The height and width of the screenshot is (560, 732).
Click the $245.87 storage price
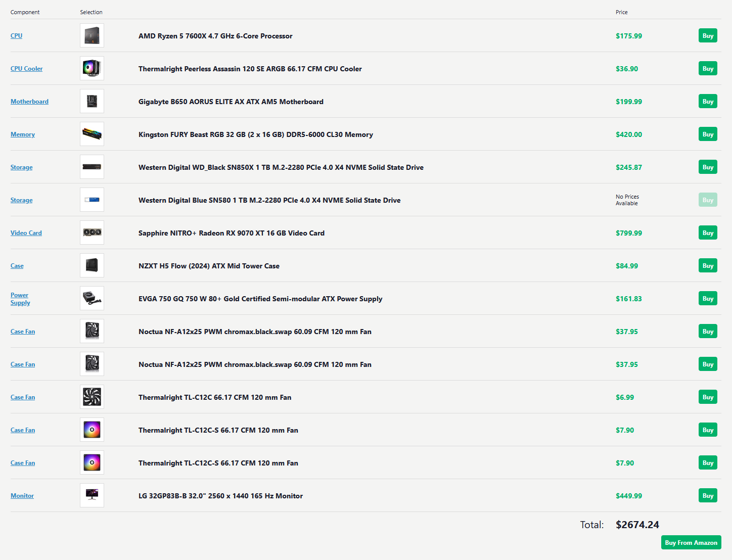[629, 167]
